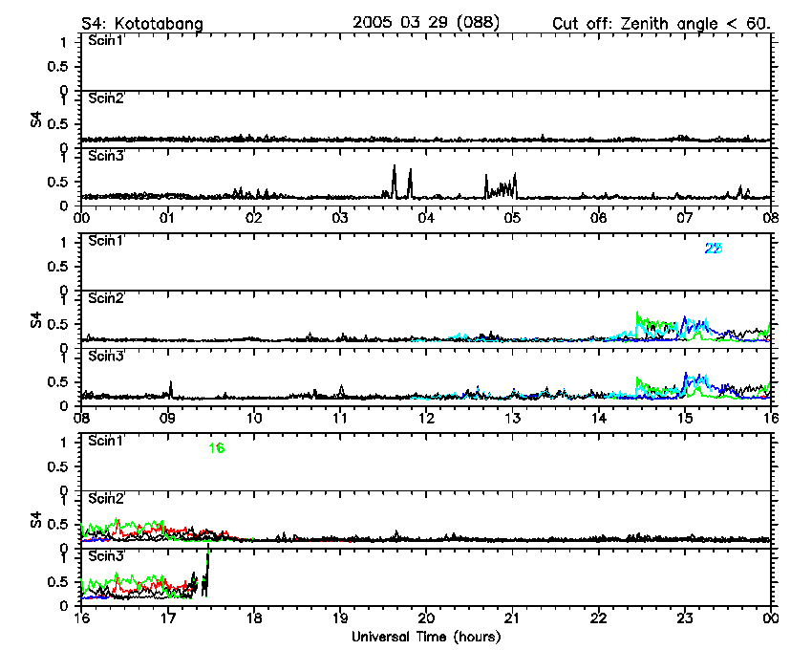Click the "Scin2" label in the 00–08 hour panel
This screenshot has width=812, height=650.
(106, 98)
